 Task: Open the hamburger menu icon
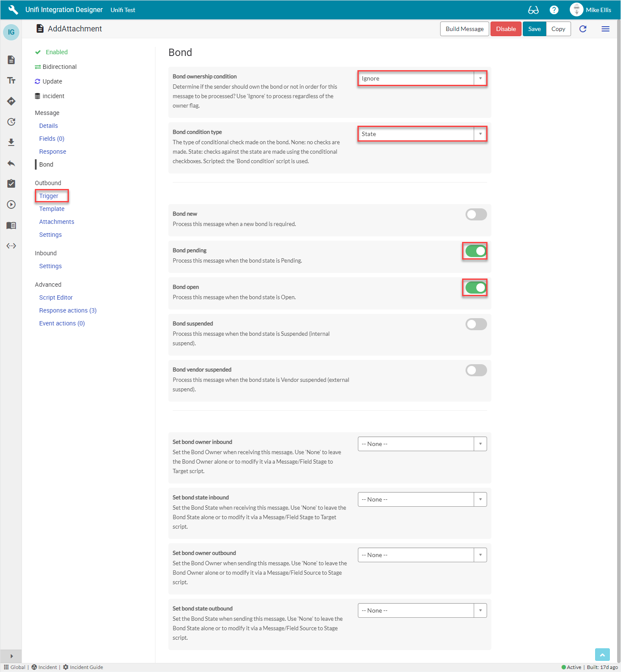605,29
